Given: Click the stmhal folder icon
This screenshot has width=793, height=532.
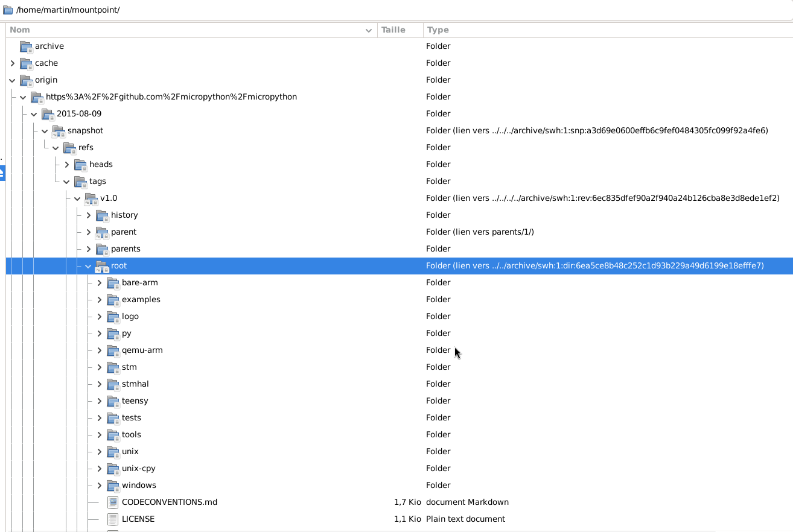Looking at the screenshot, I should coord(112,384).
